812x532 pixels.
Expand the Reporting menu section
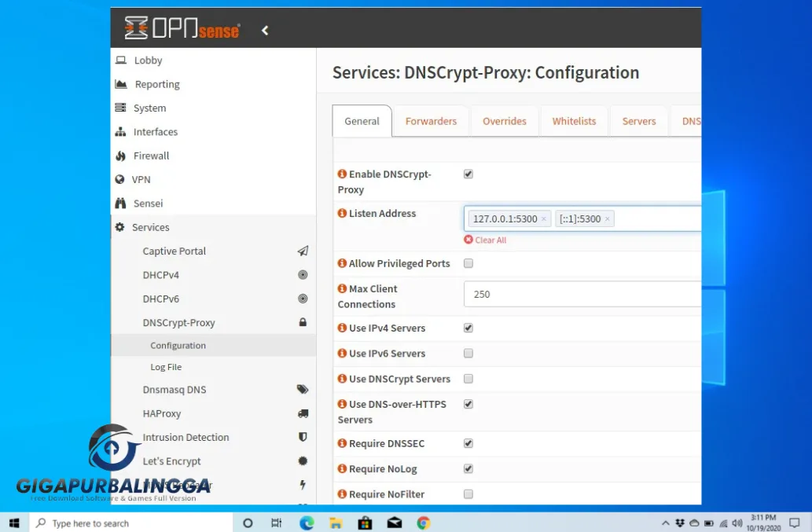(x=213, y=84)
